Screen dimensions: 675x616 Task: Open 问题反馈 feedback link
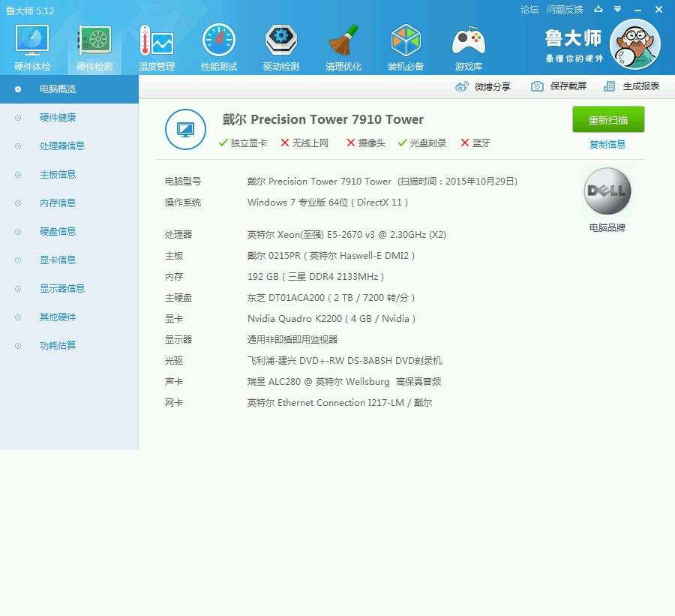(x=564, y=10)
